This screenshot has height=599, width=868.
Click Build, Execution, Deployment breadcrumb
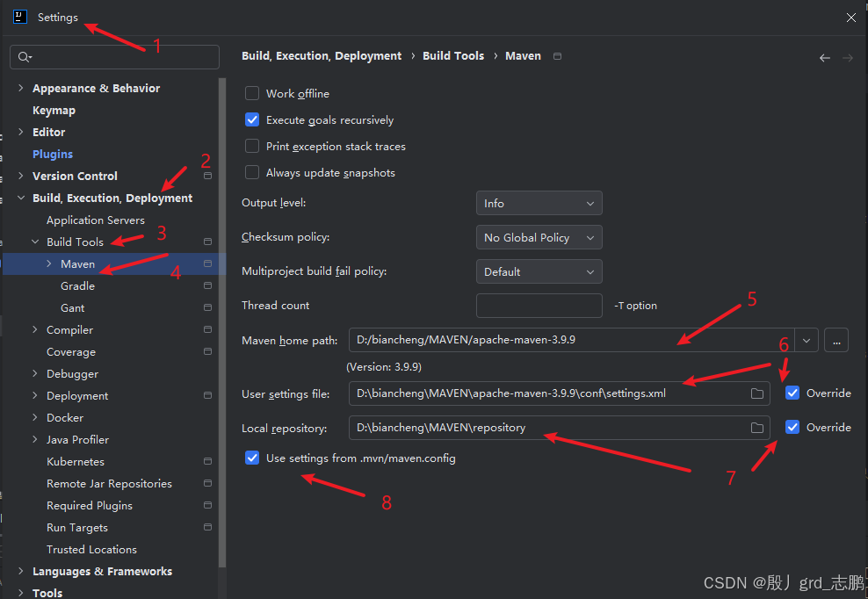[322, 56]
